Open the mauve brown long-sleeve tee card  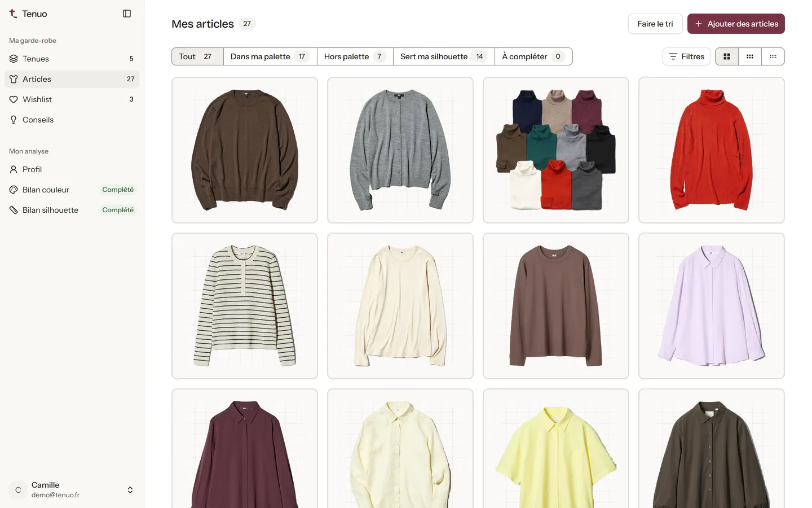tap(556, 306)
